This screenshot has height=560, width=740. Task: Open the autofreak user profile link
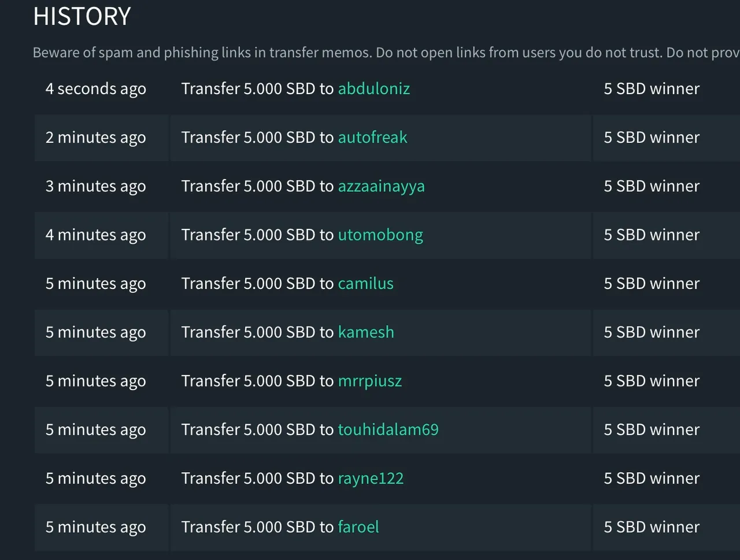(373, 137)
